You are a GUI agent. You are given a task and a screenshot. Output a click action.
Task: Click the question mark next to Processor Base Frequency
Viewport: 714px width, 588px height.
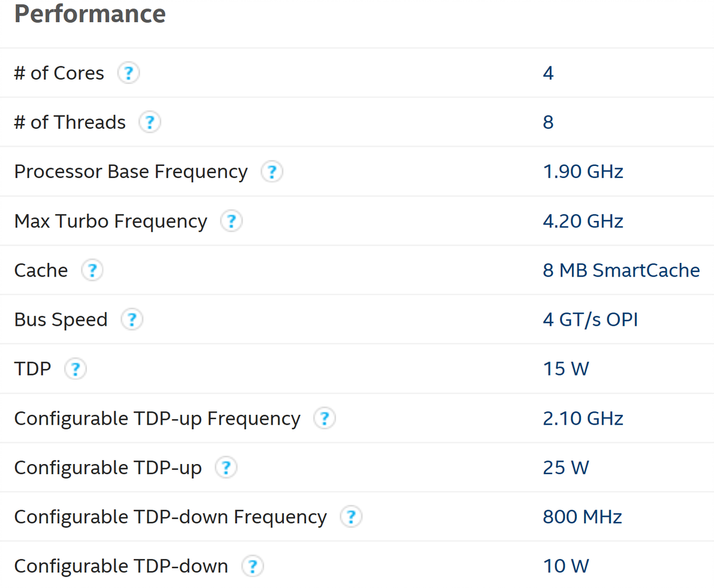[272, 172]
